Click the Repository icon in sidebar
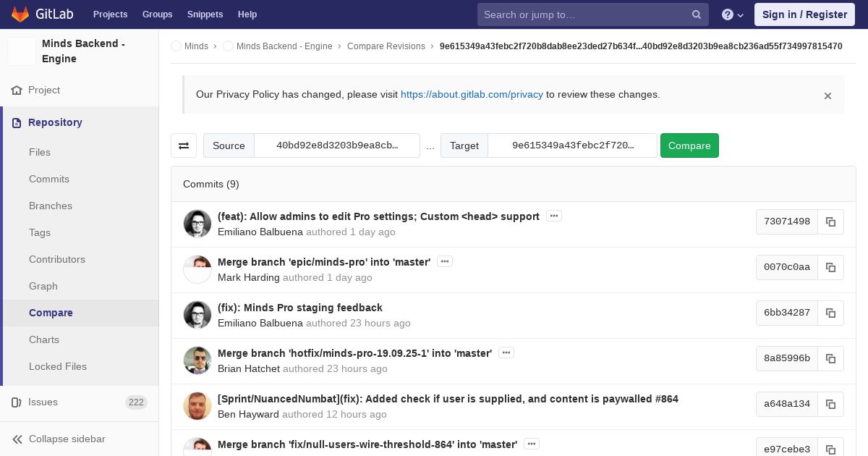868x456 pixels. [17, 122]
